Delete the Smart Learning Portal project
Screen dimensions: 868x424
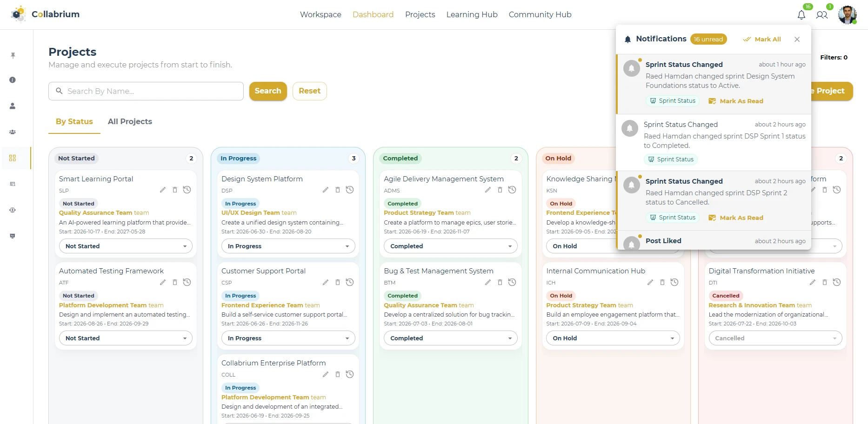(x=175, y=190)
